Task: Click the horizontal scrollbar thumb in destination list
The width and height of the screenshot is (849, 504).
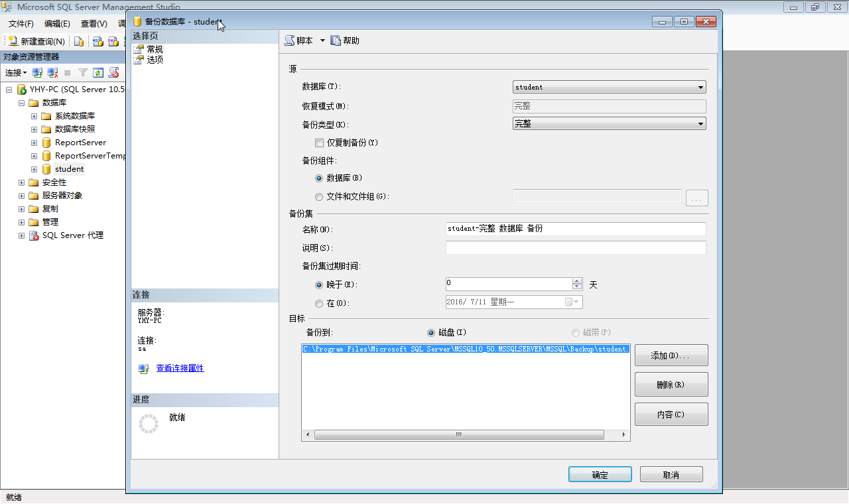Action: pos(459,435)
